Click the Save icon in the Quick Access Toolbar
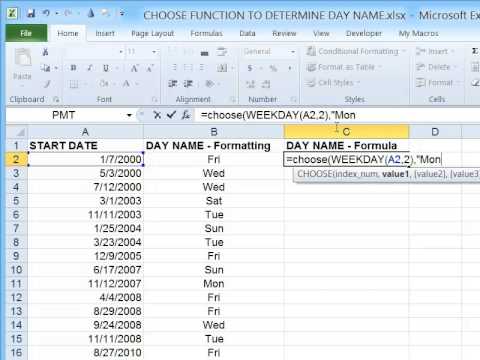 (x=31, y=14)
